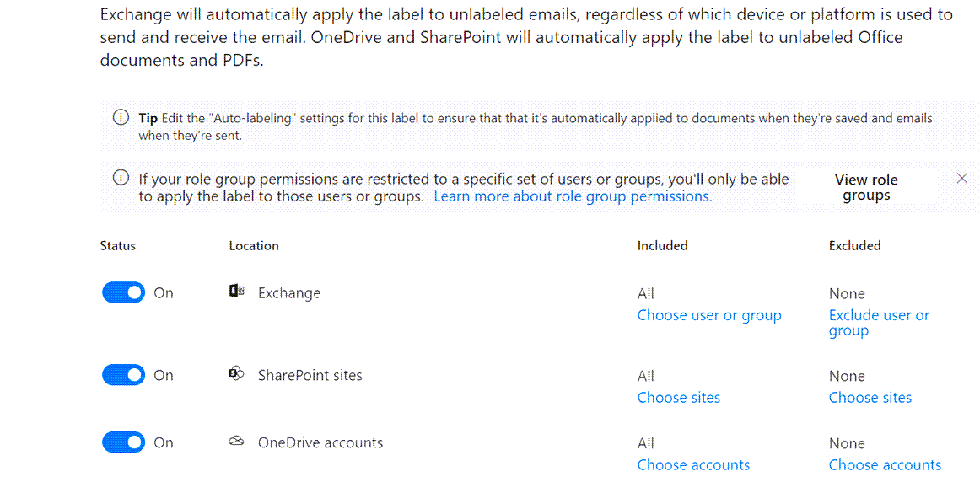
Task: Open the View role groups button
Action: [866, 187]
